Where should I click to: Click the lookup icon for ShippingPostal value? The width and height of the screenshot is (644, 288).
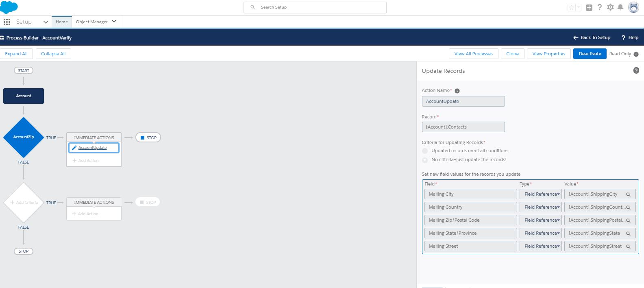coord(628,220)
